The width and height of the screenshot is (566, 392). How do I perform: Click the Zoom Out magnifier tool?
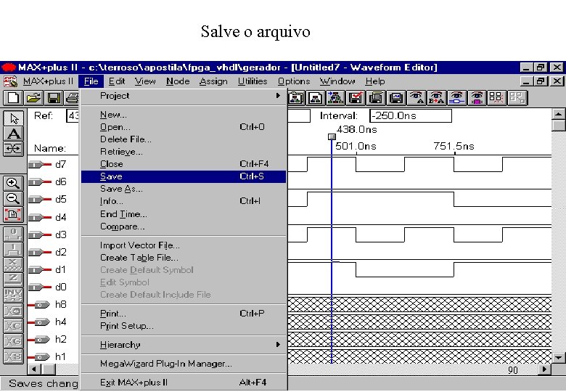13,199
